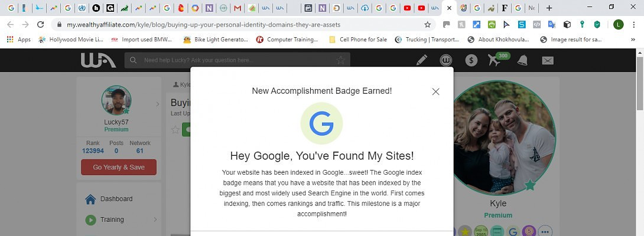
Task: Open the dollar sign earnings icon
Action: tap(471, 60)
